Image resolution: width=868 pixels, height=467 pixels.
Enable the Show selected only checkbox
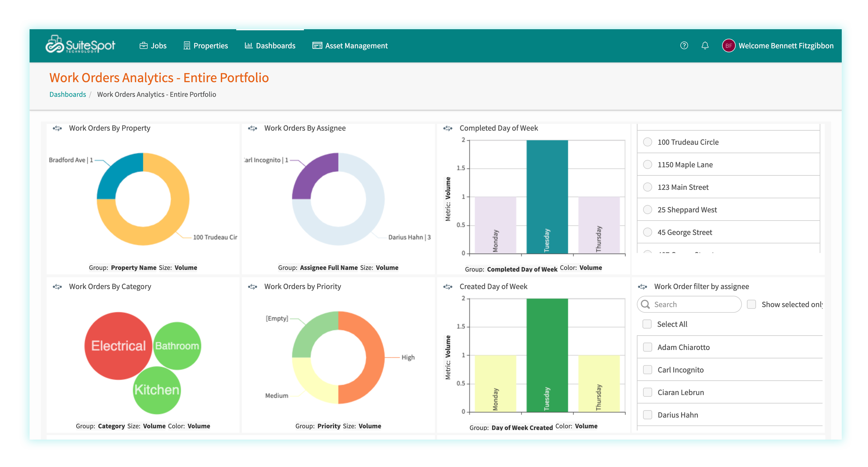point(751,304)
